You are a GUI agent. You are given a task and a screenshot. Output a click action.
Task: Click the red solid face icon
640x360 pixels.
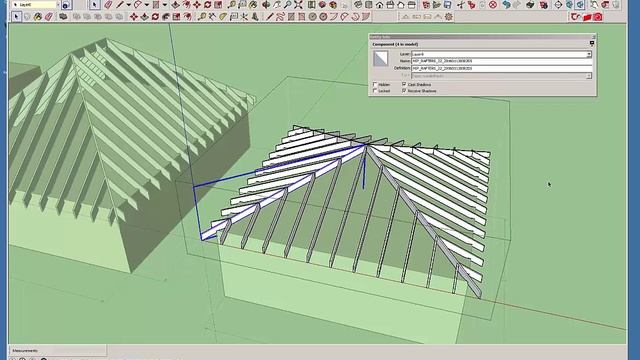tap(587, 17)
